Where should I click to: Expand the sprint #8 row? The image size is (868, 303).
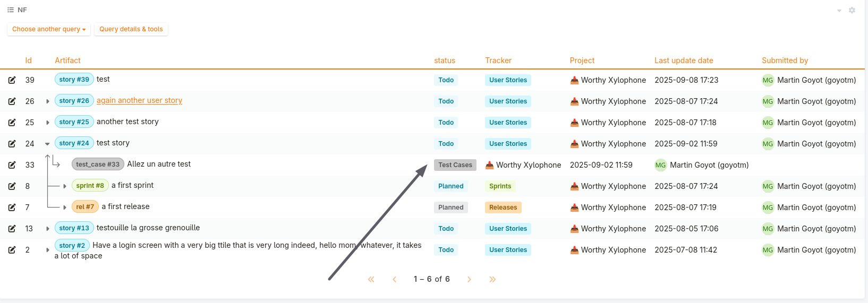coord(64,186)
